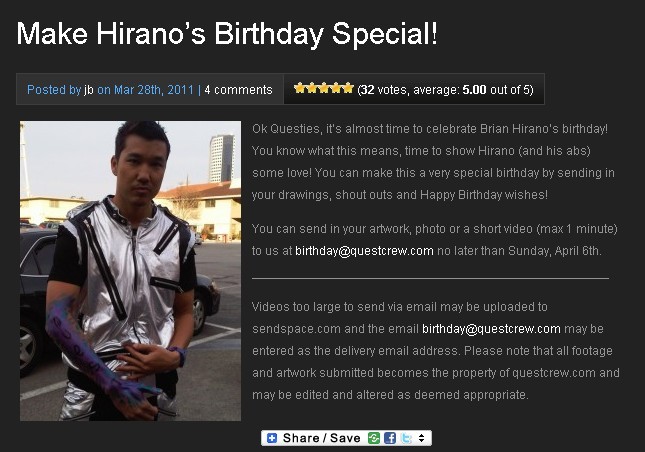Screen dimensions: 645x452
Task: Open the 4 comments link
Action: [239, 90]
